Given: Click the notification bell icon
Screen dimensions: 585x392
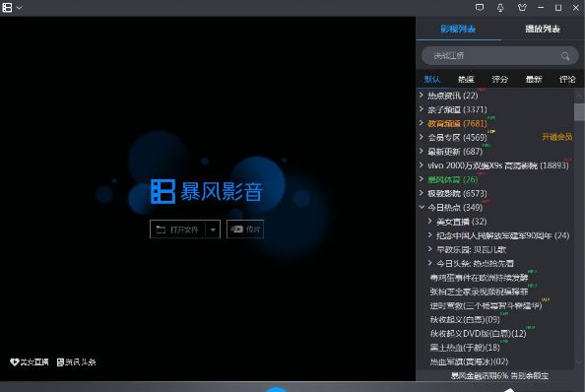Looking at the screenshot, I should [x=500, y=8].
